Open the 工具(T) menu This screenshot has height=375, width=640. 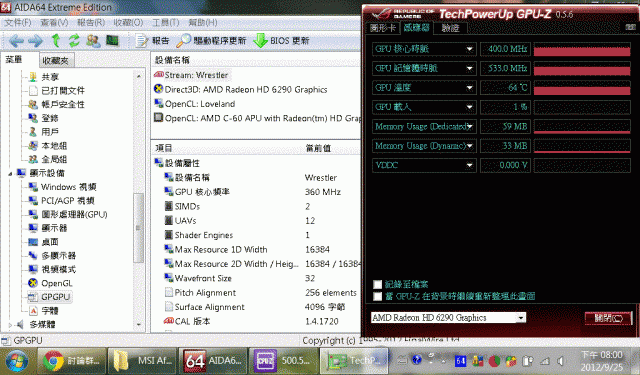click(x=165, y=22)
